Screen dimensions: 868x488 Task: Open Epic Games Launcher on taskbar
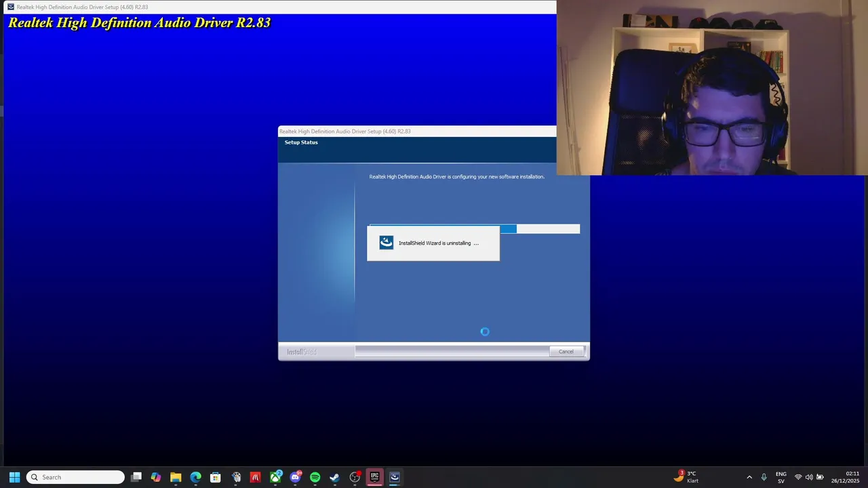coord(374,477)
